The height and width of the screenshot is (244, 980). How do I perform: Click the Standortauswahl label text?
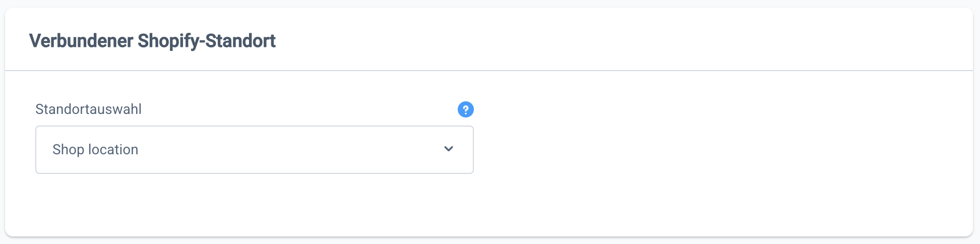pyautogui.click(x=88, y=109)
